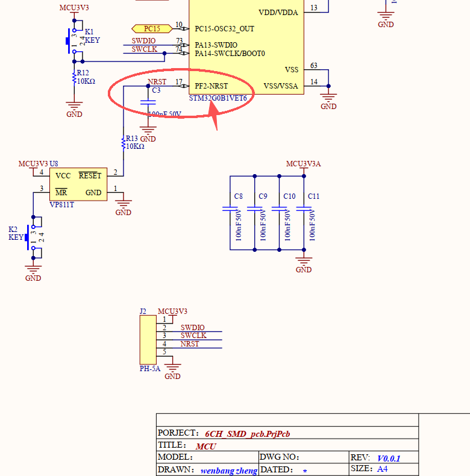Click the yellow PC15 port symbol
The image size is (470, 476).
(x=152, y=29)
